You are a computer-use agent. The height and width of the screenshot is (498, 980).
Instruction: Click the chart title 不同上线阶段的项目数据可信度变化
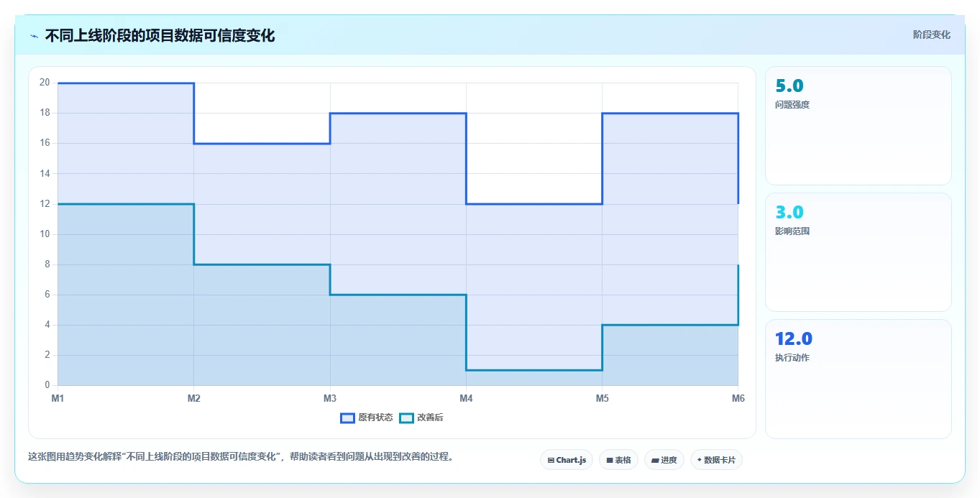(160, 35)
